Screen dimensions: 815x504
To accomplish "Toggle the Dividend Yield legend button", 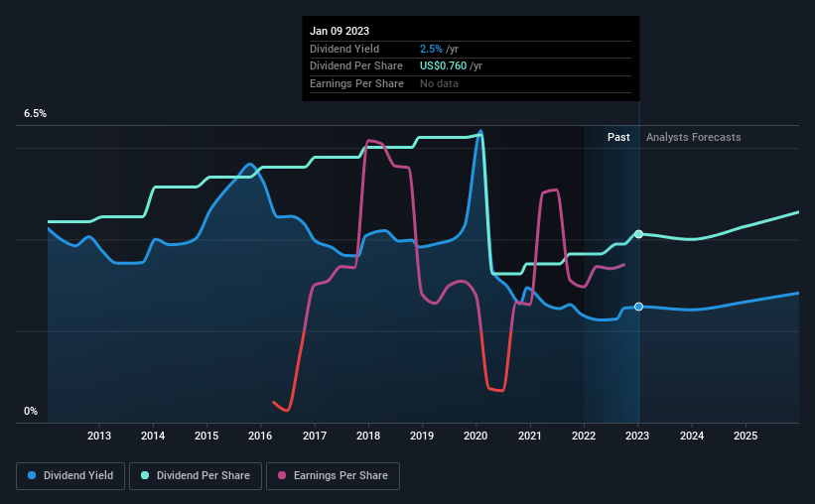I will pyautogui.click(x=70, y=475).
